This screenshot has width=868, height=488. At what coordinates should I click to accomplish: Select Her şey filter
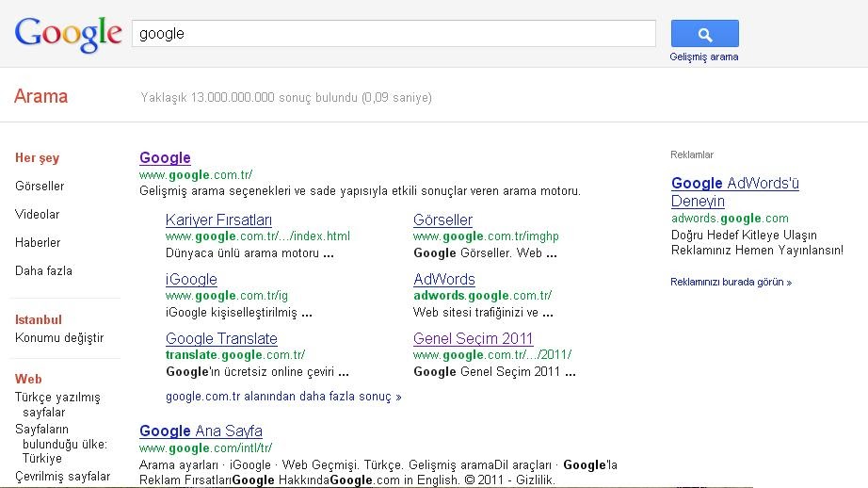pyautogui.click(x=38, y=158)
